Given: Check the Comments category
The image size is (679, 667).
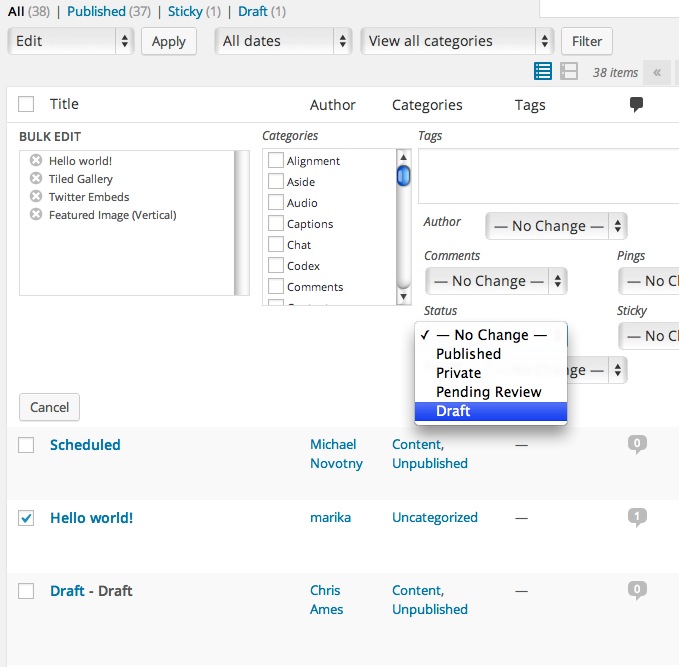Looking at the screenshot, I should pos(276,286).
